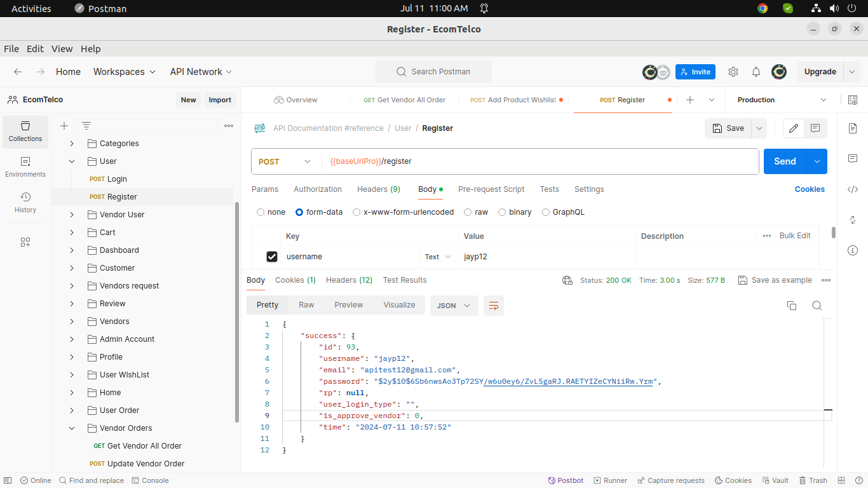Select the GraphQL body type

[564, 212]
